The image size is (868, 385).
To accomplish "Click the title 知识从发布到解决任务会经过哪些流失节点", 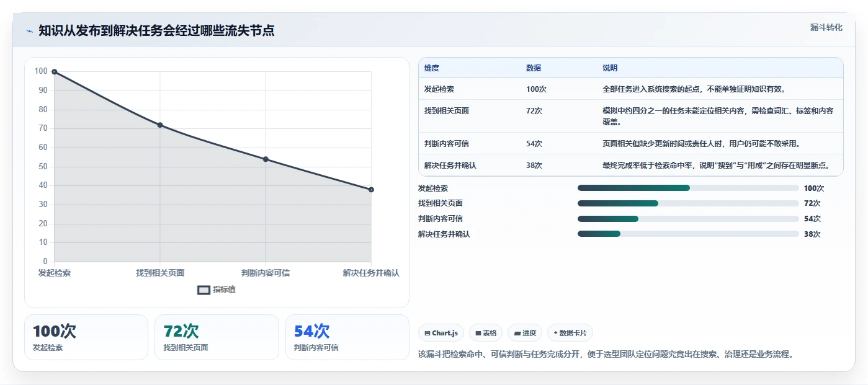I will (156, 31).
